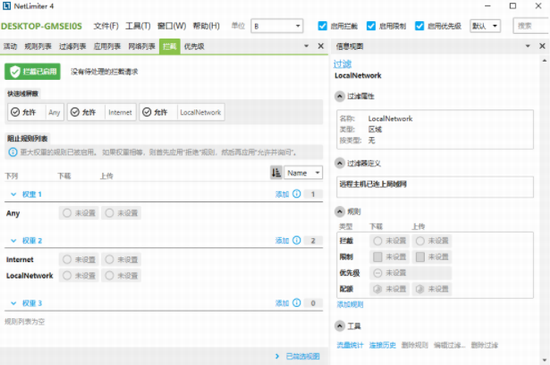Image resolution: width=550 pixels, height=365 pixels.
Task: Toggle the first blue enable checkbox in toolbar
Action: tap(322, 26)
